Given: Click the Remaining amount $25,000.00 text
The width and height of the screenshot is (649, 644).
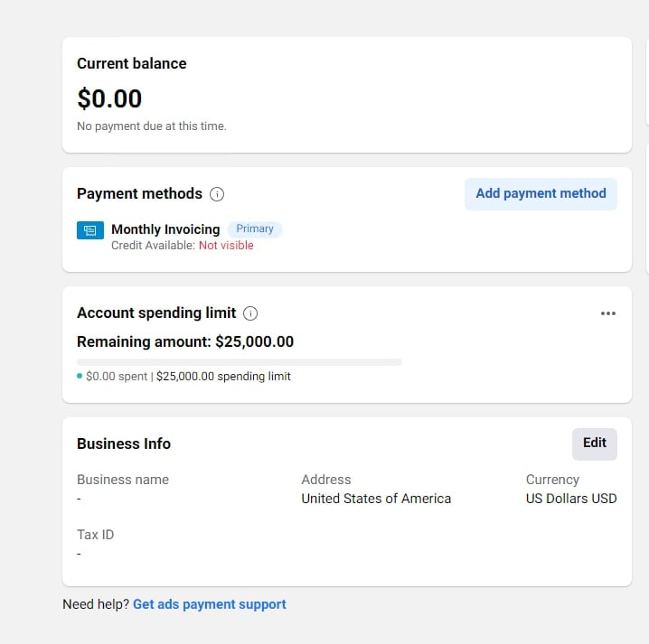Looking at the screenshot, I should tap(185, 341).
